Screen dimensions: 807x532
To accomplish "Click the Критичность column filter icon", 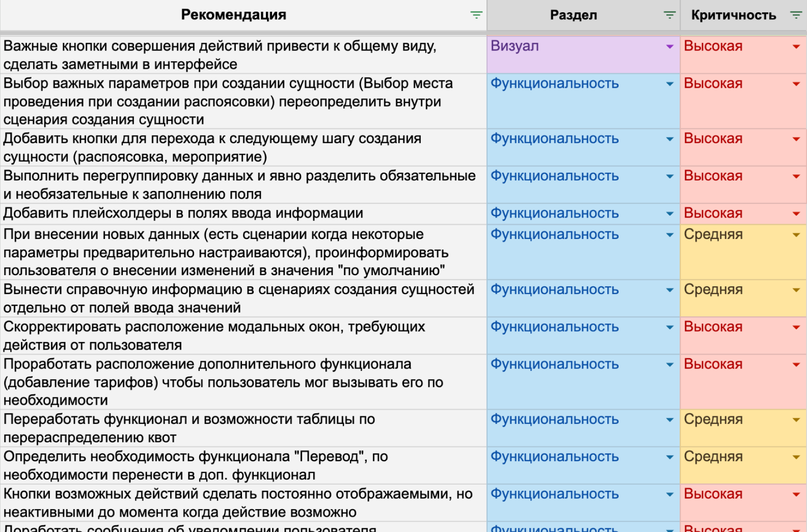I will (x=795, y=15).
